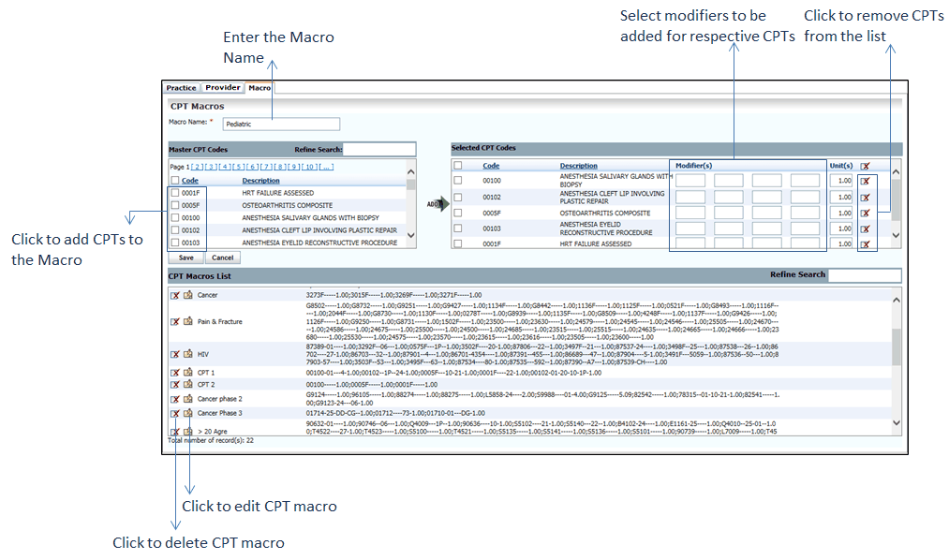This screenshot has width=949, height=560.
Task: Remove code 00103 from Selected CPT Codes
Action: (x=866, y=228)
